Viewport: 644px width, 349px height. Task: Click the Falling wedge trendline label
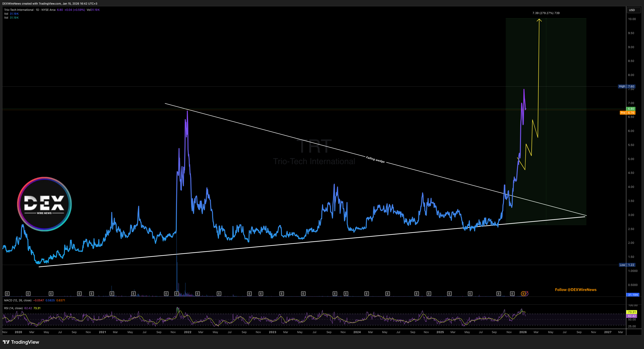coord(375,159)
